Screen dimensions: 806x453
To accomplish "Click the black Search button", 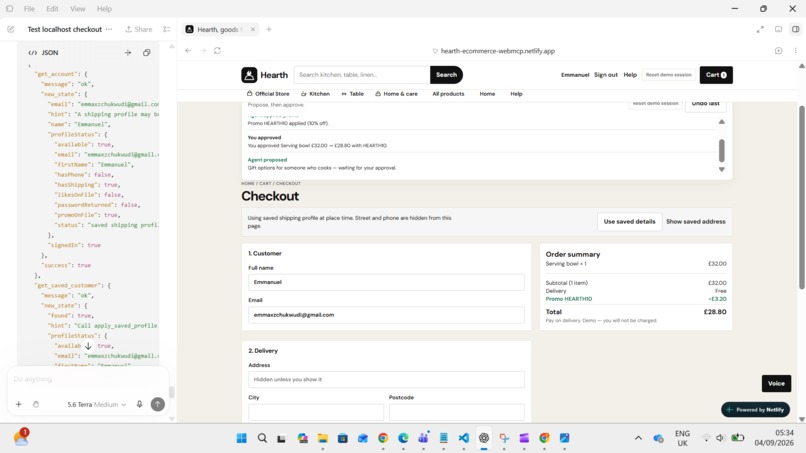I will (446, 75).
